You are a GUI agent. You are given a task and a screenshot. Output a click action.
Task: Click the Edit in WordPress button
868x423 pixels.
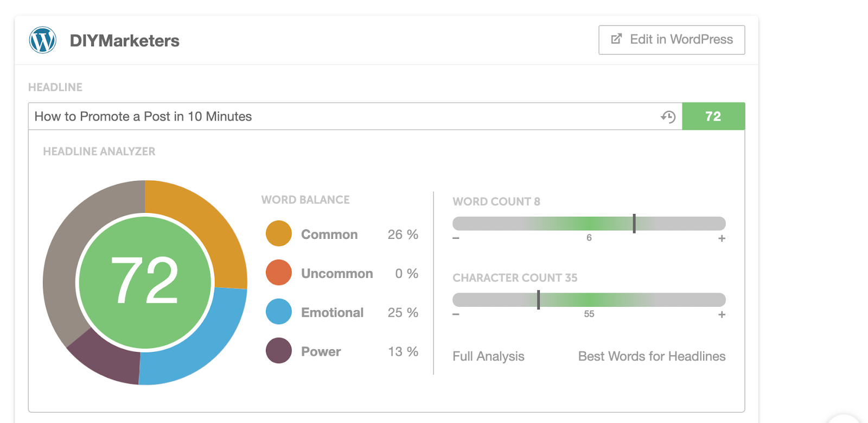(x=672, y=40)
